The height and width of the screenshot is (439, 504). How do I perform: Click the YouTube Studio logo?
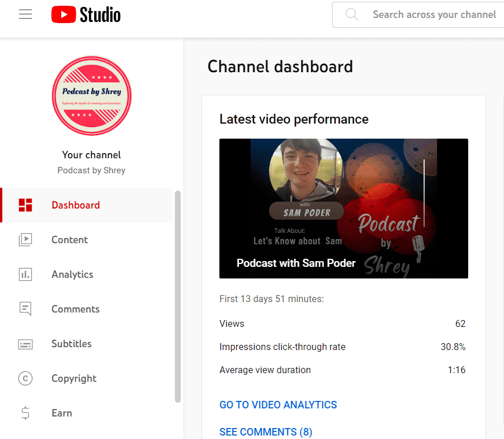coord(86,14)
